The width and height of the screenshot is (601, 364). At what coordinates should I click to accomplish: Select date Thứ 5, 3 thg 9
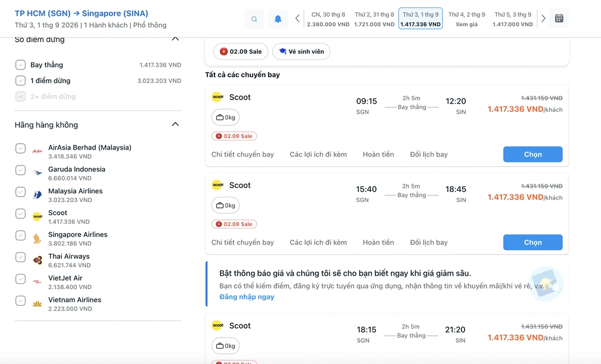click(x=513, y=19)
